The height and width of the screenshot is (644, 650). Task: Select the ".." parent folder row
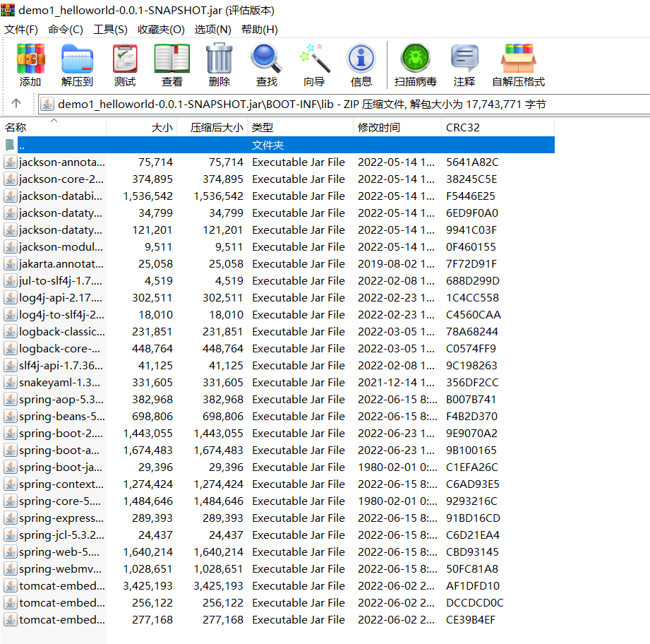(141, 145)
